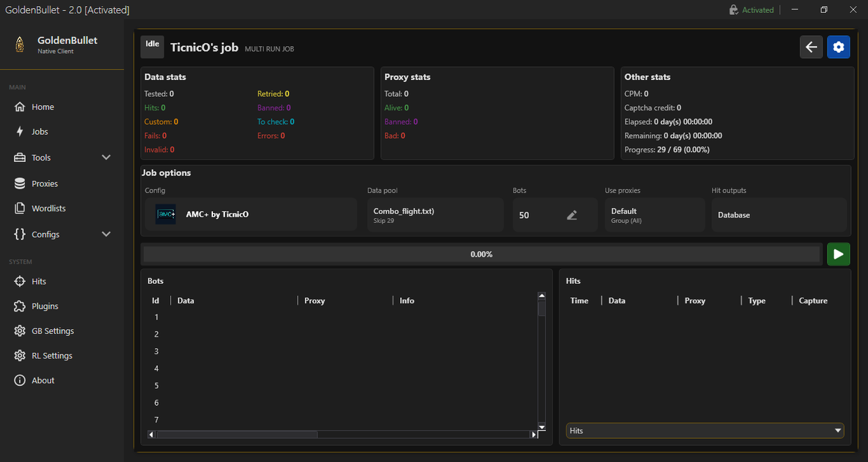The image size is (868, 462).
Task: Click the Hits table Type column header
Action: [x=757, y=301]
